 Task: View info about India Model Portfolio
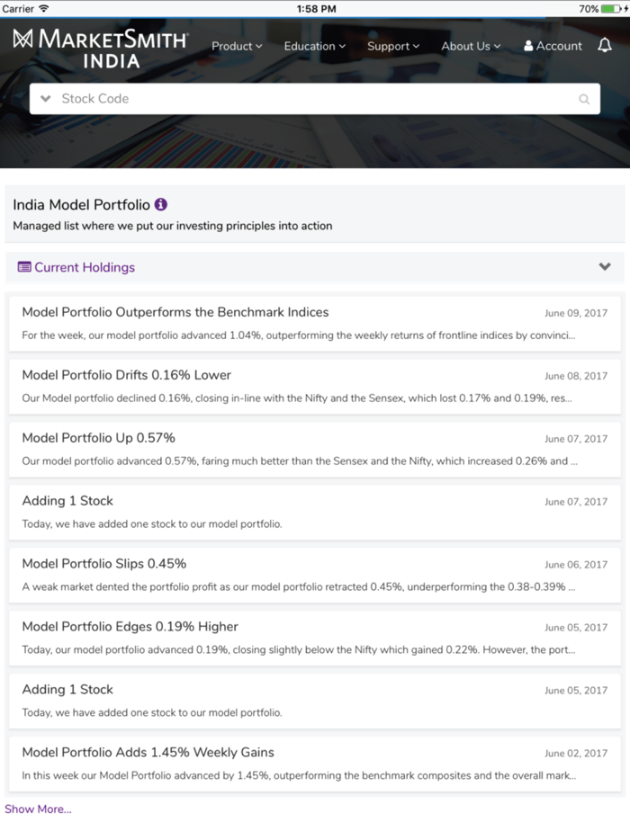coord(160,204)
